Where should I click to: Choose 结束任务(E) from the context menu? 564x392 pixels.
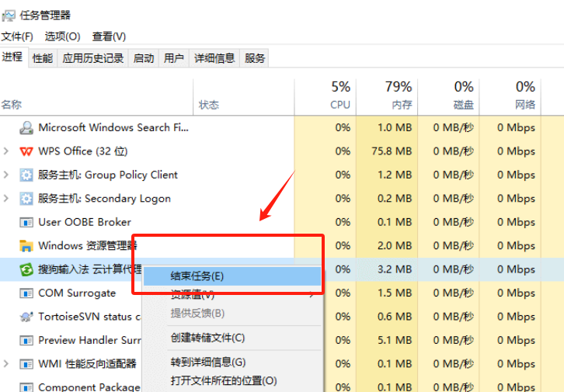click(197, 276)
